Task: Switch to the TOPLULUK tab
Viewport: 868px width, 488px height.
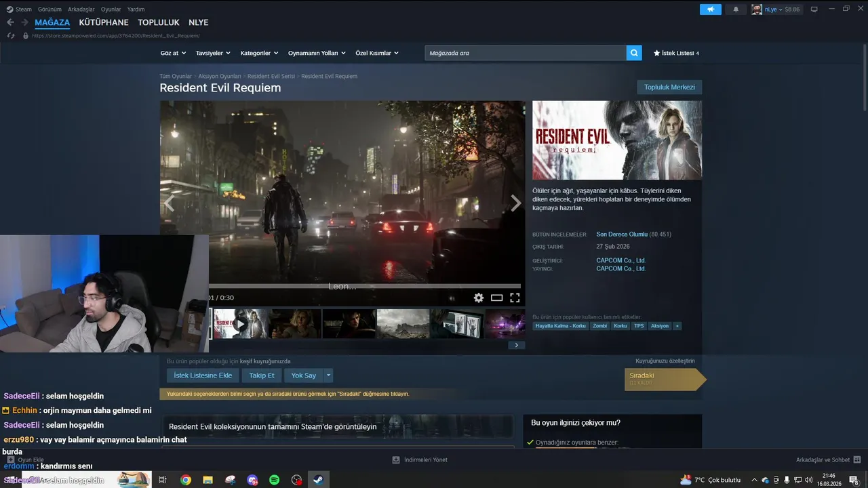Action: coord(158,22)
